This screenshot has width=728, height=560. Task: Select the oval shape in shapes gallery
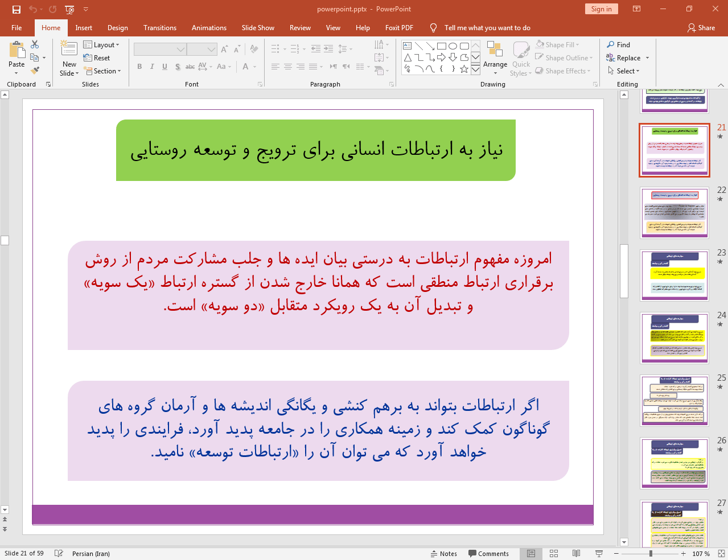(453, 46)
